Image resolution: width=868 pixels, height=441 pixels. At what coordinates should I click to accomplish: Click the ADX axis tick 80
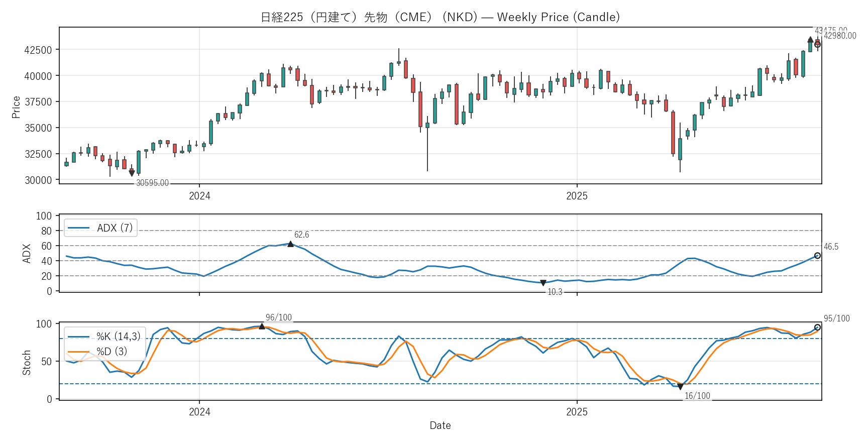[x=46, y=231]
